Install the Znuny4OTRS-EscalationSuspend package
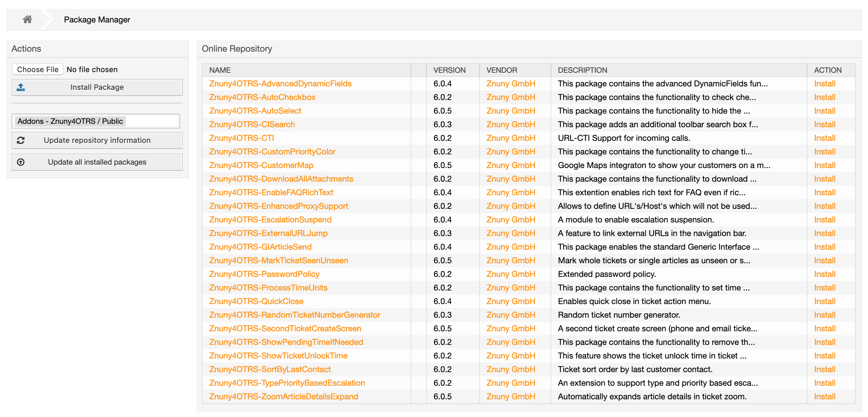This screenshot has height=417, width=868. click(824, 220)
